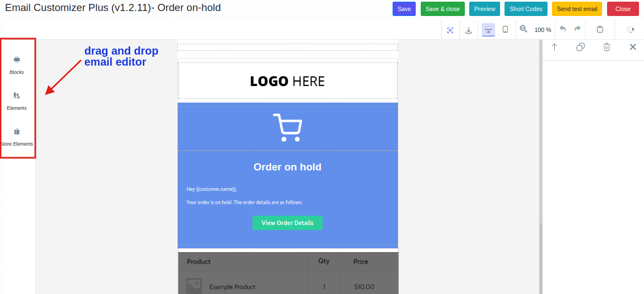Click the clipboard icon in toolbar

point(600,30)
